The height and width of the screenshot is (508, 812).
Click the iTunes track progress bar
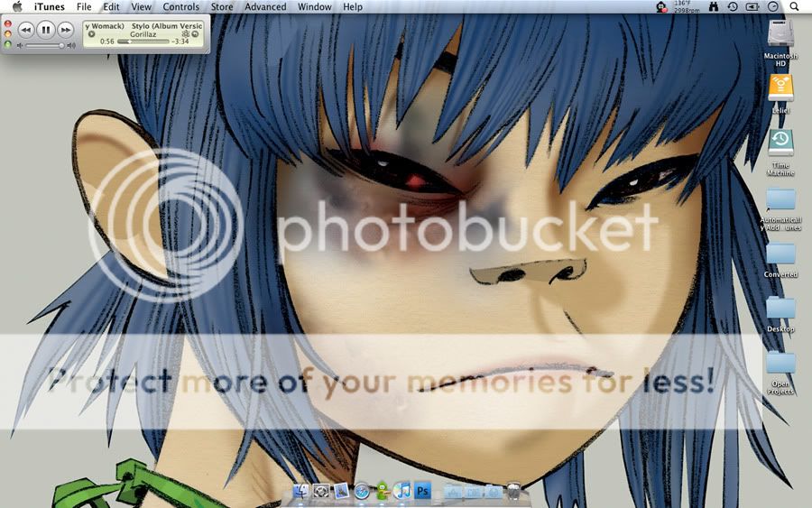143,42
